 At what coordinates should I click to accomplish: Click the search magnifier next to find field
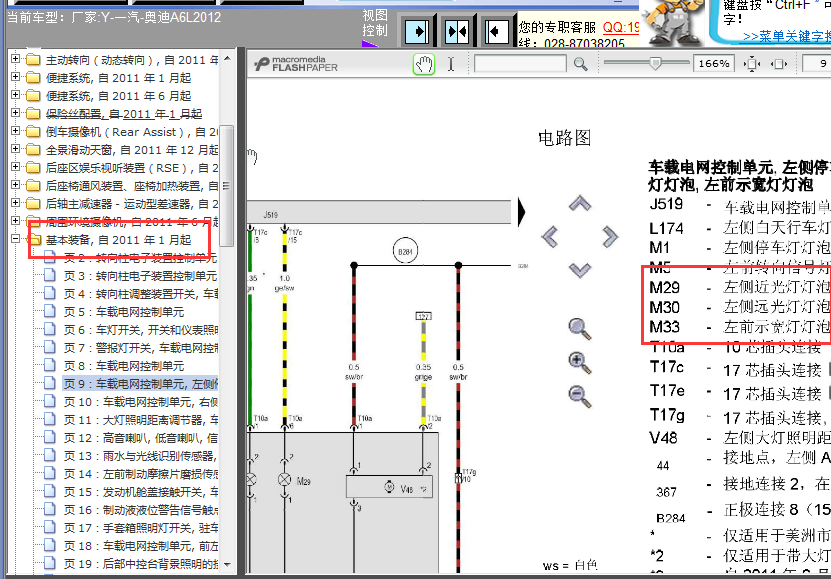(x=581, y=64)
